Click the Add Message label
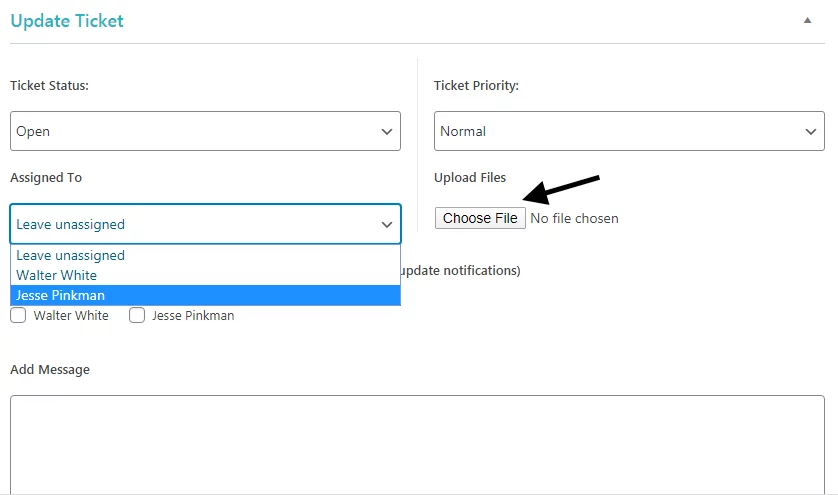 50,369
